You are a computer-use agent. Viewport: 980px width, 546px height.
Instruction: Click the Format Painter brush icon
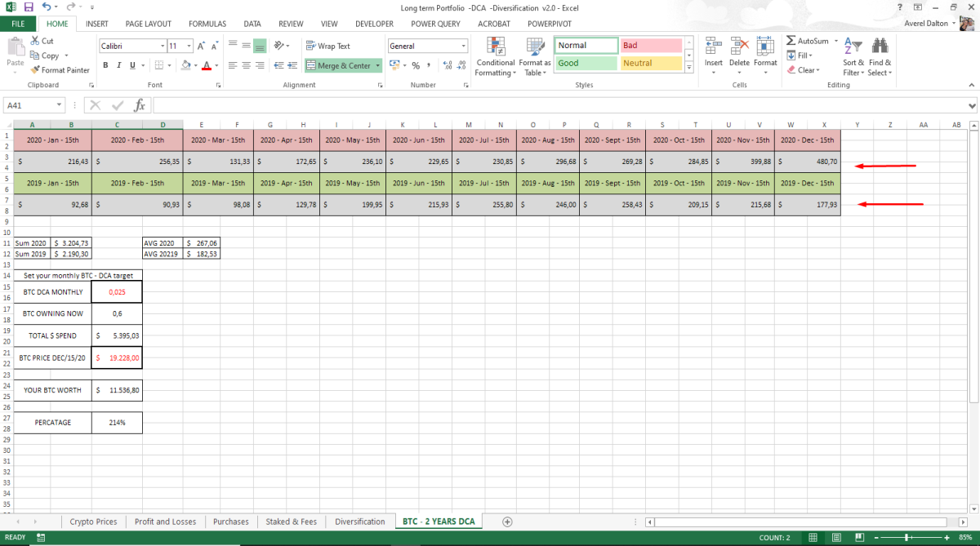coord(35,70)
